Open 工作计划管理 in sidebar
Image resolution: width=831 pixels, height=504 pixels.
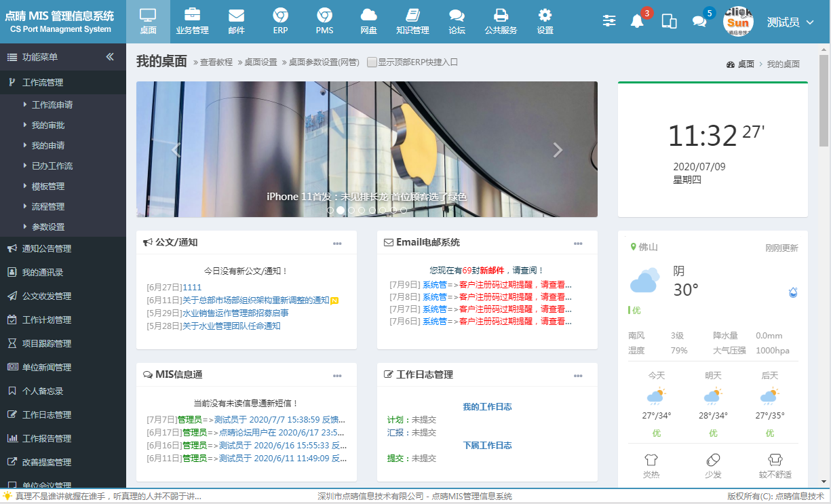click(63, 320)
